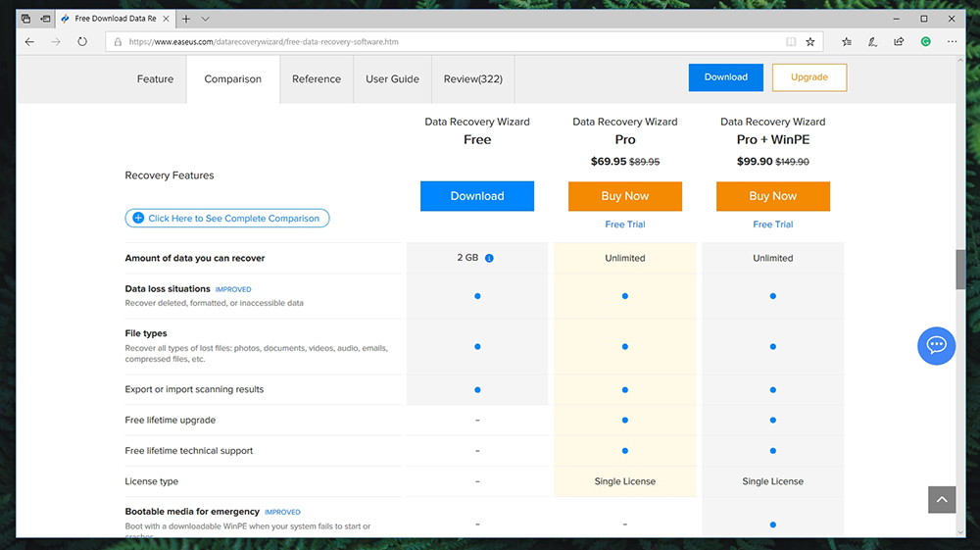Minimize the browser window
Image resolution: width=980 pixels, height=550 pixels.
(x=897, y=19)
